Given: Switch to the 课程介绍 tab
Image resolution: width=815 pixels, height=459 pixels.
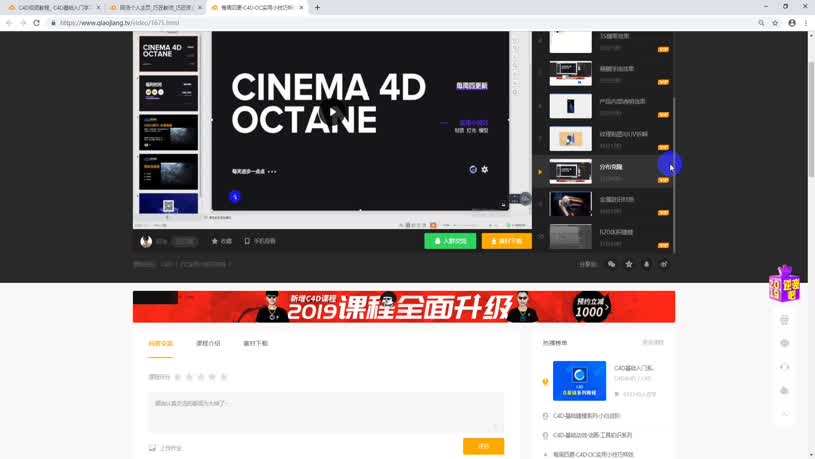Looking at the screenshot, I should [x=208, y=344].
